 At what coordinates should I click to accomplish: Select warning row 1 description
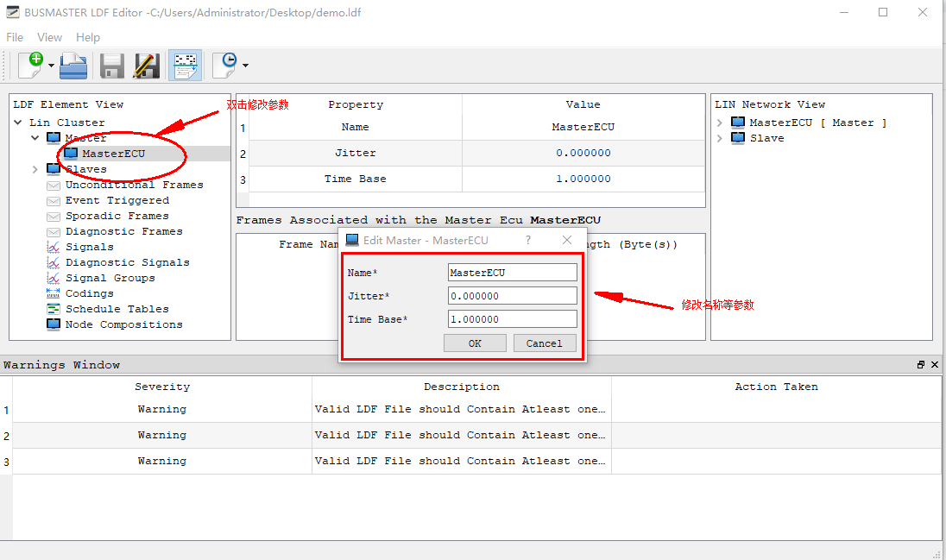pos(462,409)
